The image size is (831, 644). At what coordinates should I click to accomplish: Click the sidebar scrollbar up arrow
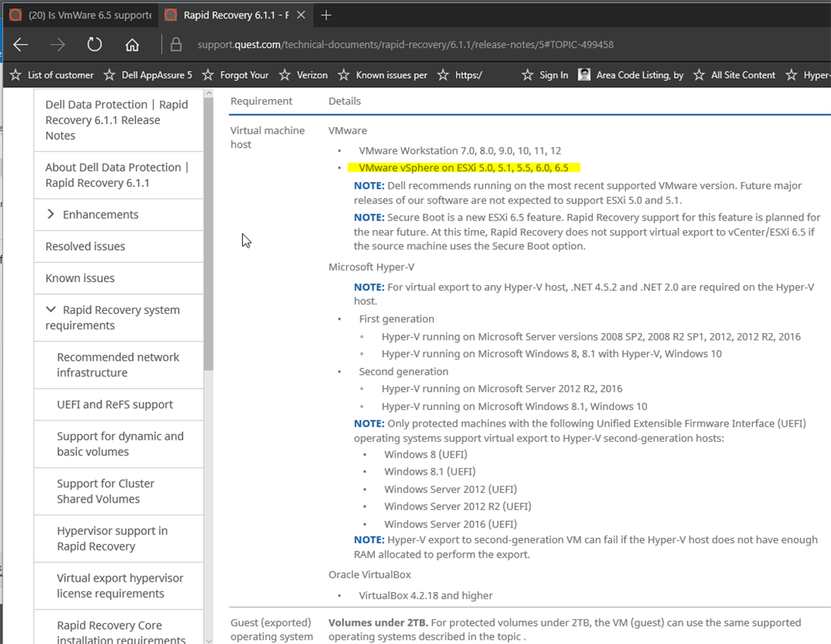209,93
